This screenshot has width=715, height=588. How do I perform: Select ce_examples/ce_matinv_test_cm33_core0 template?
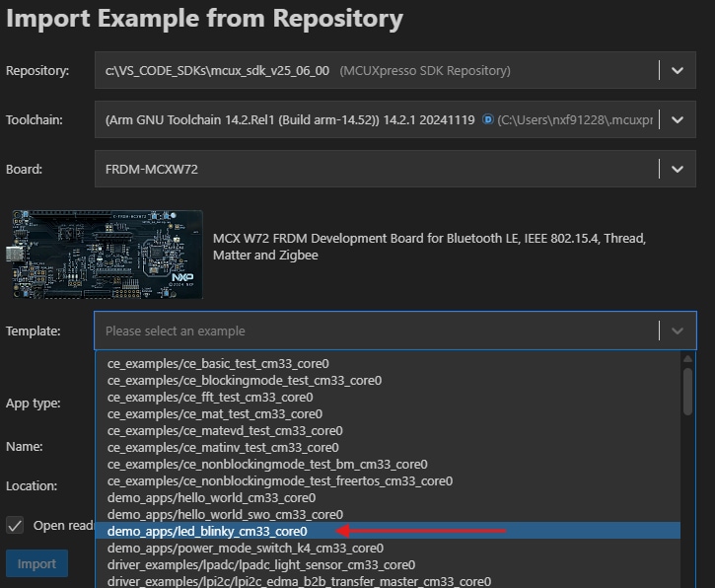388,448
